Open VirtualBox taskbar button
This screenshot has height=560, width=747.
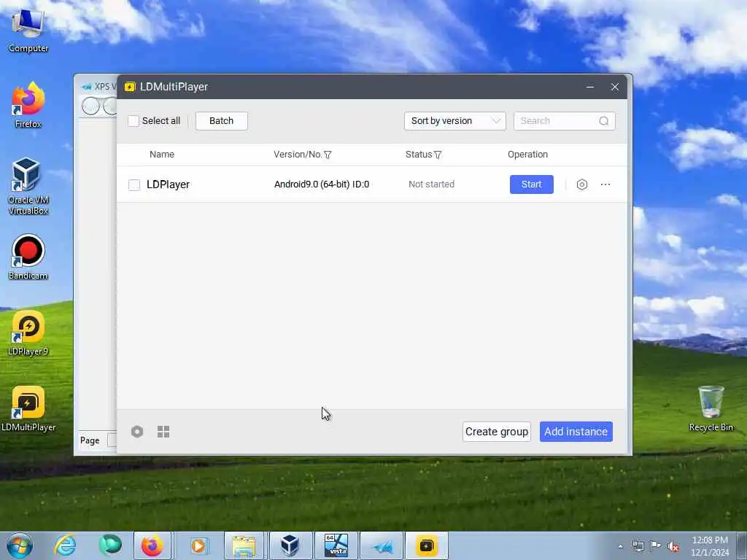point(290,545)
